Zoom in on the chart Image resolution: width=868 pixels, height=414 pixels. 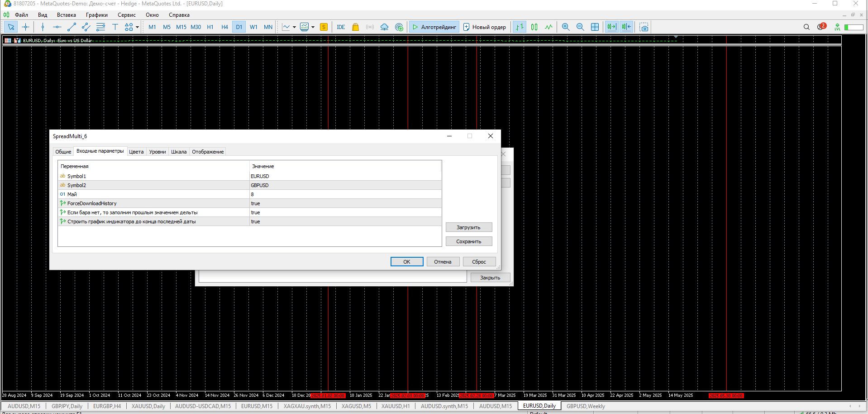point(566,27)
